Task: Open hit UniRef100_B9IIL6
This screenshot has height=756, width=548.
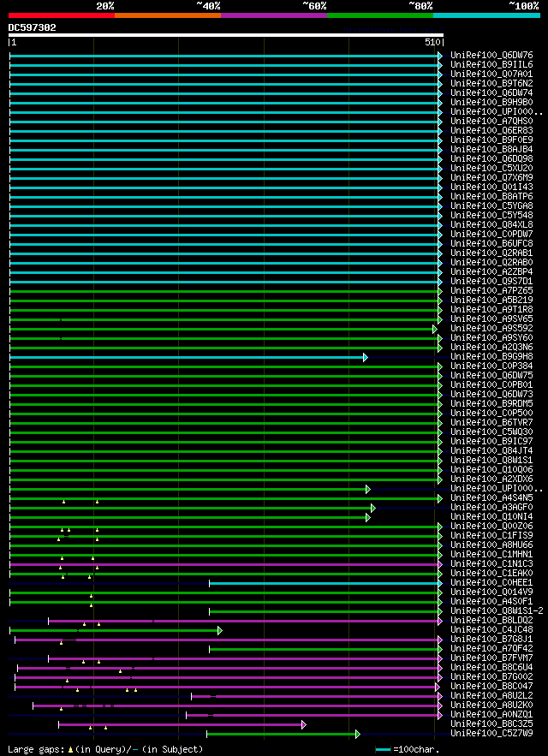Action: pos(491,65)
